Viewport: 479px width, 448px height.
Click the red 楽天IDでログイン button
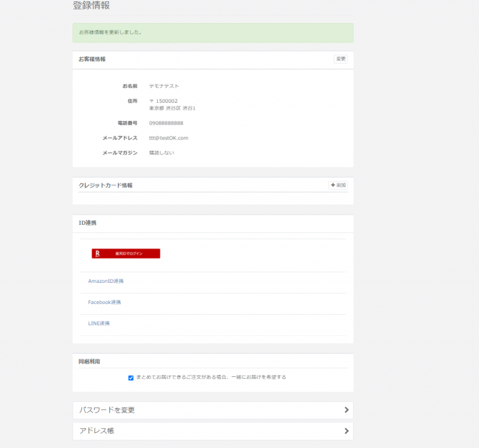pyautogui.click(x=126, y=254)
